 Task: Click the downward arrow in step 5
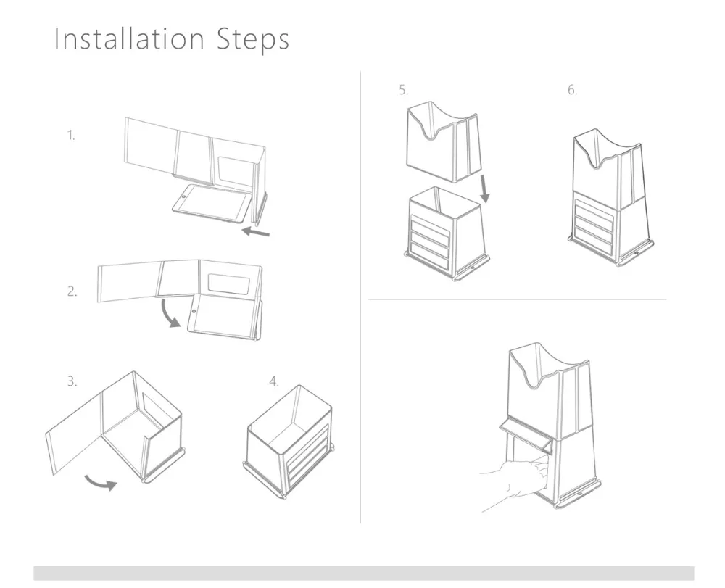click(484, 188)
